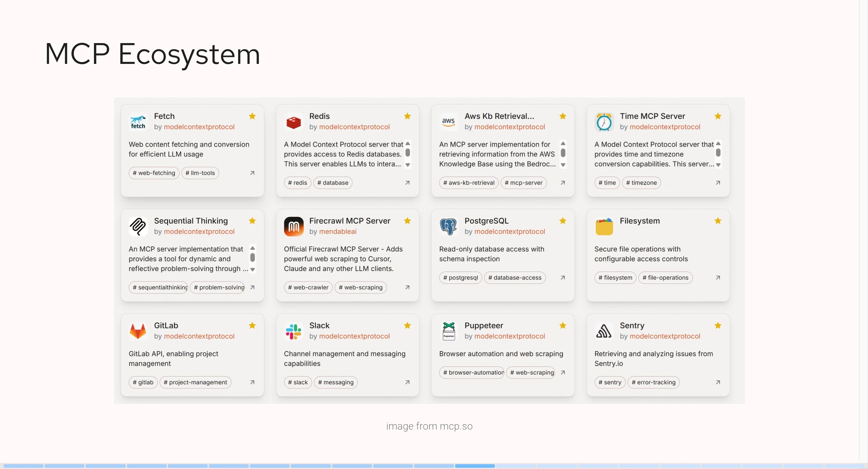The image size is (868, 469).
Task: Open Redis card's external link arrow
Action: pyautogui.click(x=407, y=183)
